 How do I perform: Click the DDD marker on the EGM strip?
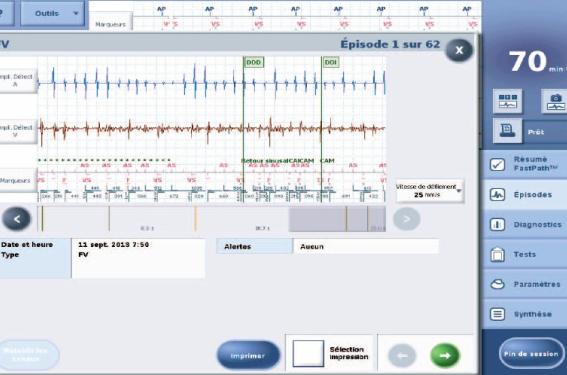pyautogui.click(x=253, y=62)
